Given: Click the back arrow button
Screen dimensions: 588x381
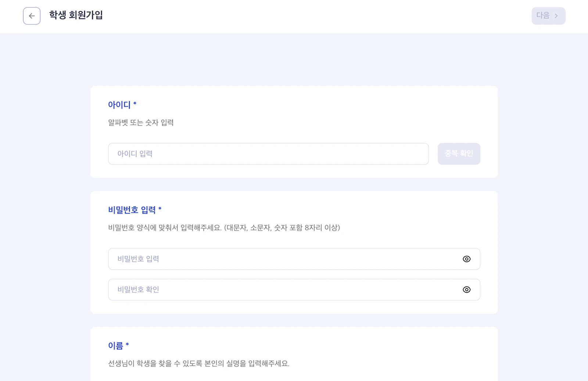Looking at the screenshot, I should tap(32, 16).
